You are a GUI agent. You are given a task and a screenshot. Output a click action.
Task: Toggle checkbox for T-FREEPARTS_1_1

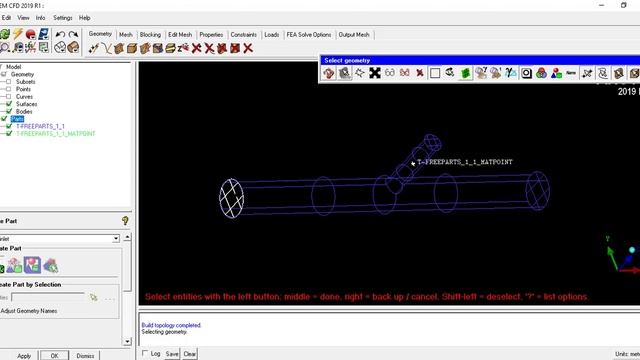(x=9, y=126)
